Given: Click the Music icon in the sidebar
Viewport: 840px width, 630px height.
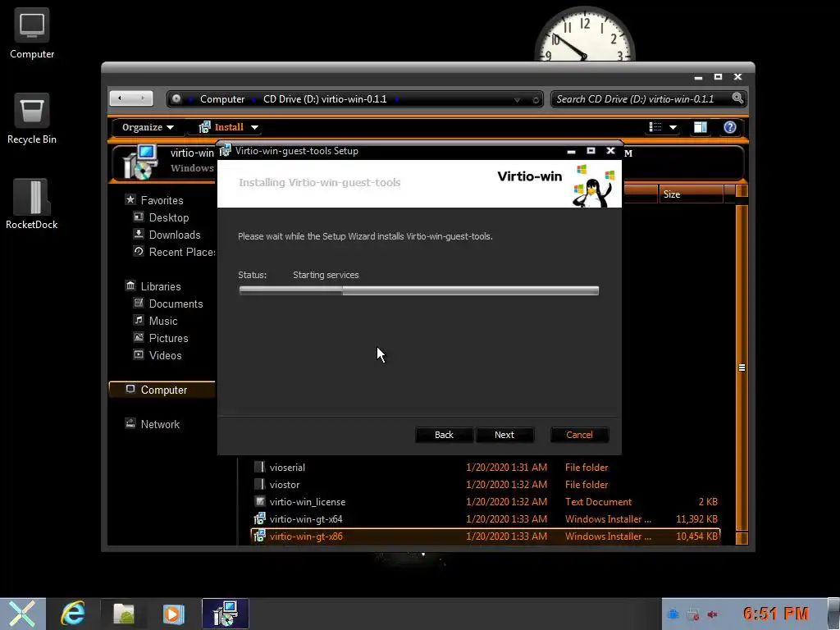Looking at the screenshot, I should (x=139, y=321).
